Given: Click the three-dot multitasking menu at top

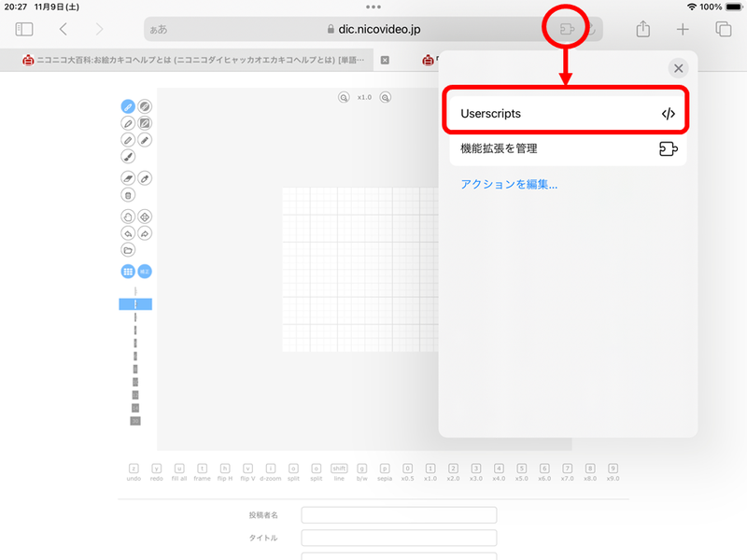Looking at the screenshot, I should click(373, 7).
